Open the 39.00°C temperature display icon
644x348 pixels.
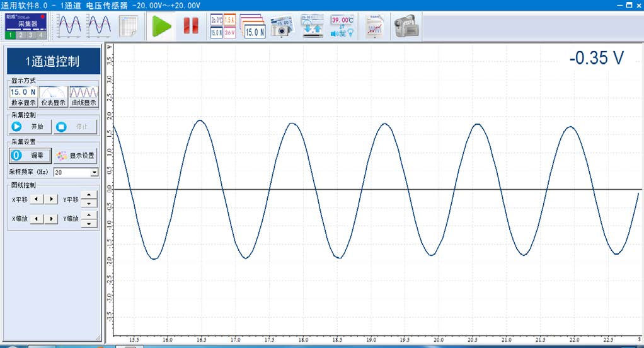[342, 26]
